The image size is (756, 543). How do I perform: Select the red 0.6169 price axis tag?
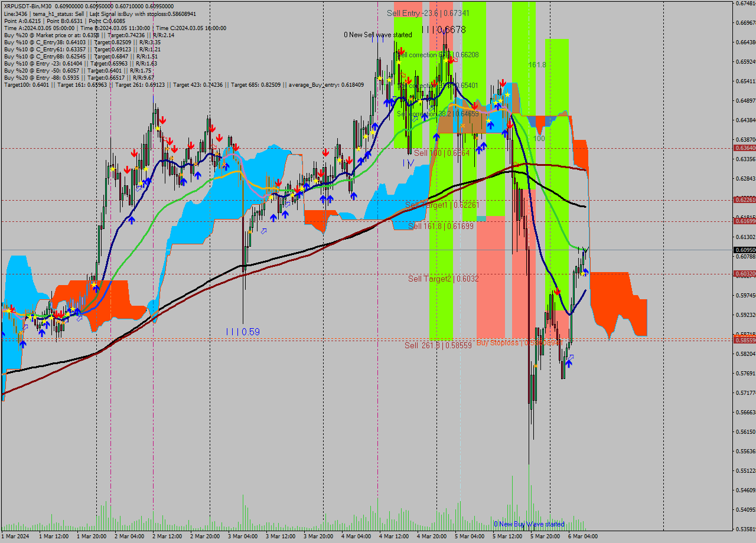click(744, 221)
